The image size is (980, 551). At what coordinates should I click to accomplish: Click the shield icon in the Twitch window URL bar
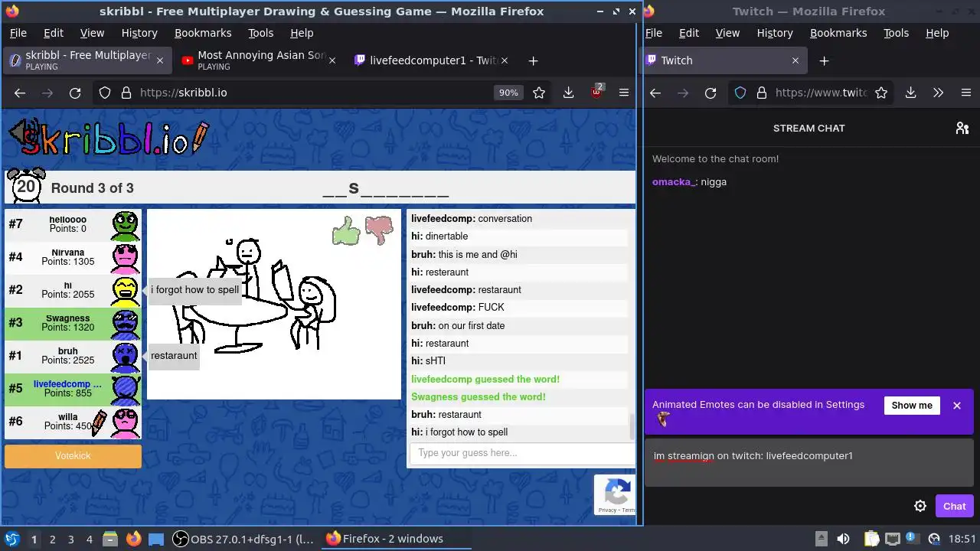tap(740, 93)
